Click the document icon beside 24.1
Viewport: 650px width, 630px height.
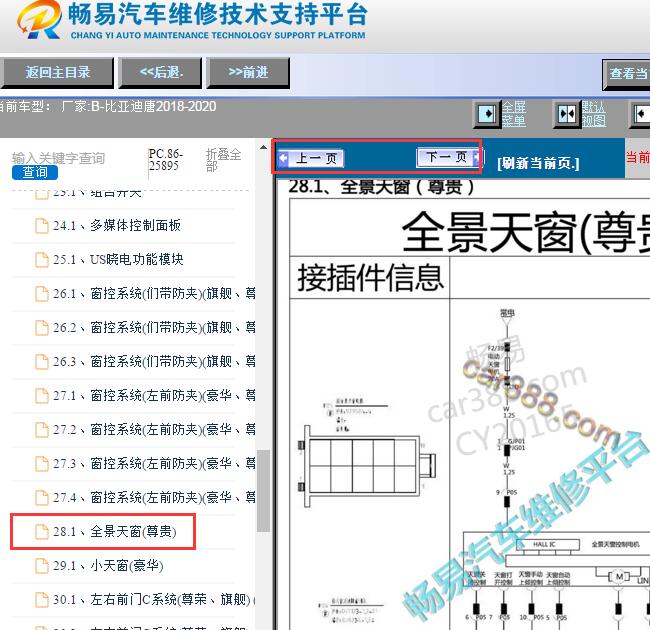[41, 225]
